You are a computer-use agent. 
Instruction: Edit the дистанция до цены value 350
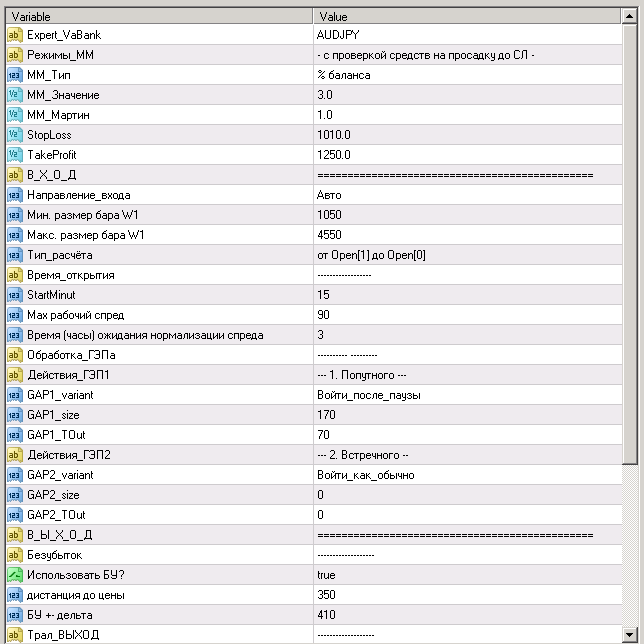click(x=468, y=595)
